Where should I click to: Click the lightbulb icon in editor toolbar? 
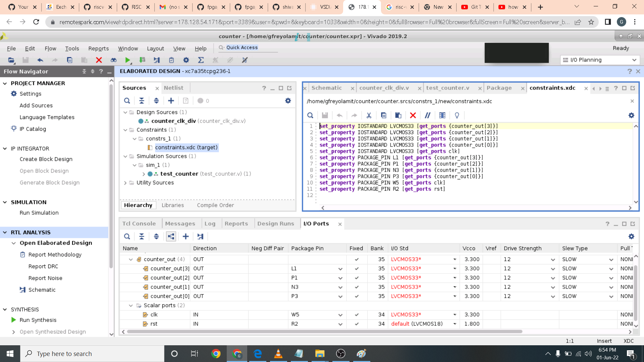tap(457, 115)
